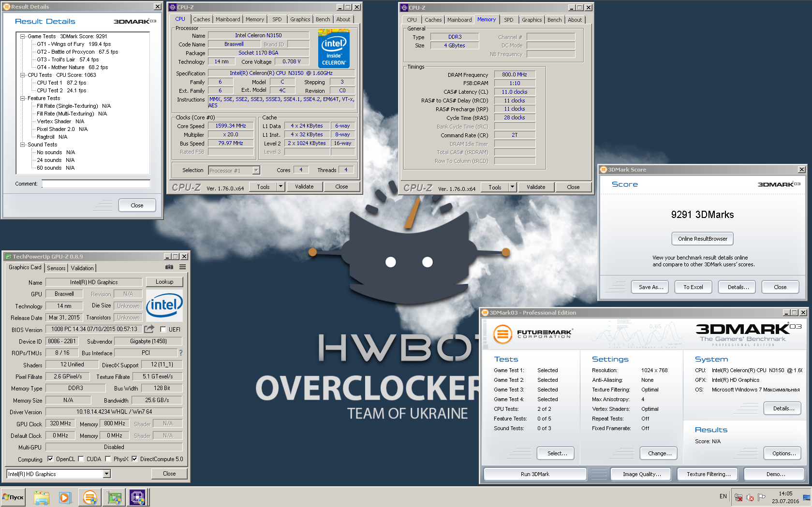Toggle the UEFI checkbox in GPU-Z

(x=163, y=330)
